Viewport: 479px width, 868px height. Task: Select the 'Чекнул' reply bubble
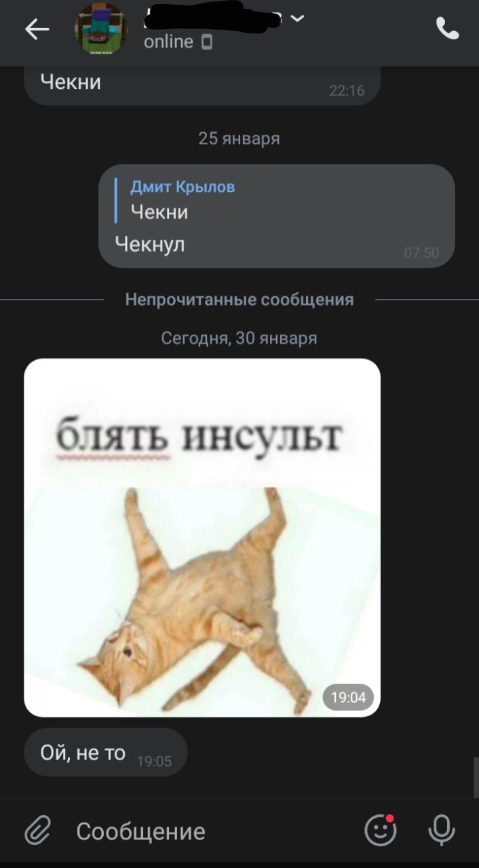click(276, 216)
